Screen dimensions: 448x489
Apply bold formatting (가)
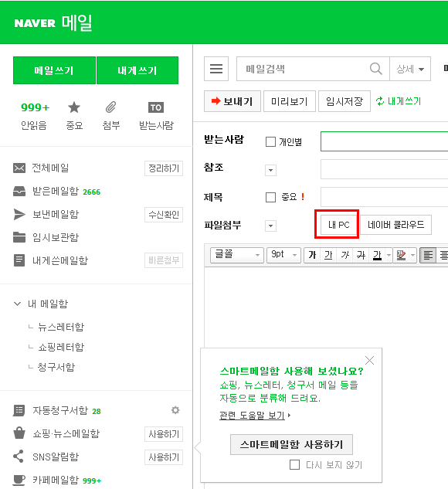[312, 256]
